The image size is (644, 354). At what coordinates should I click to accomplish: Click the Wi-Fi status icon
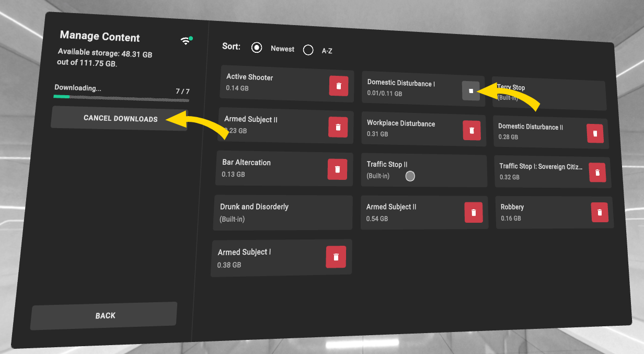click(186, 41)
